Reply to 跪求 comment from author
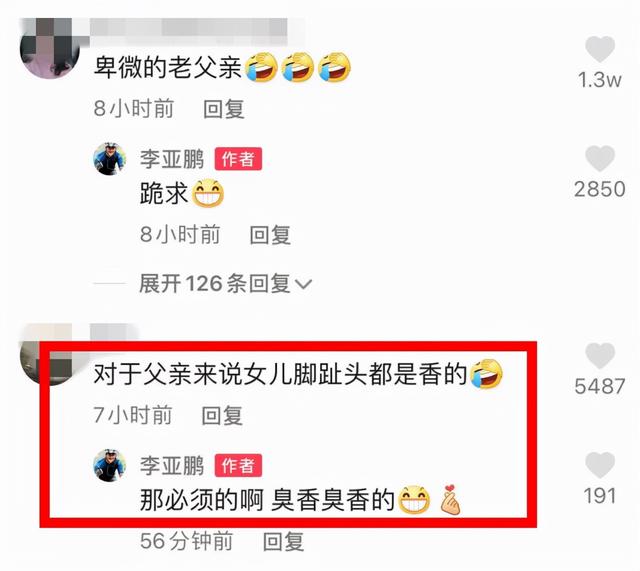Image resolution: width=640 pixels, height=571 pixels. (x=270, y=235)
